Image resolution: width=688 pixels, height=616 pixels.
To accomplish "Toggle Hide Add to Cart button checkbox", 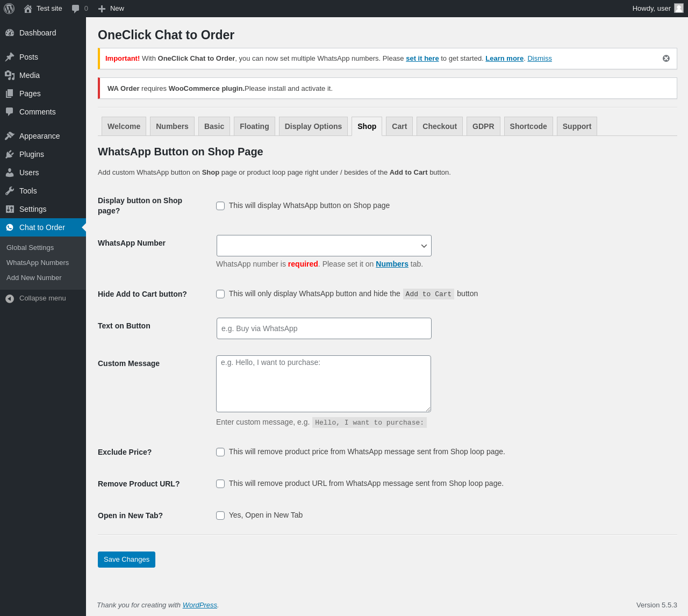I will click(x=220, y=294).
